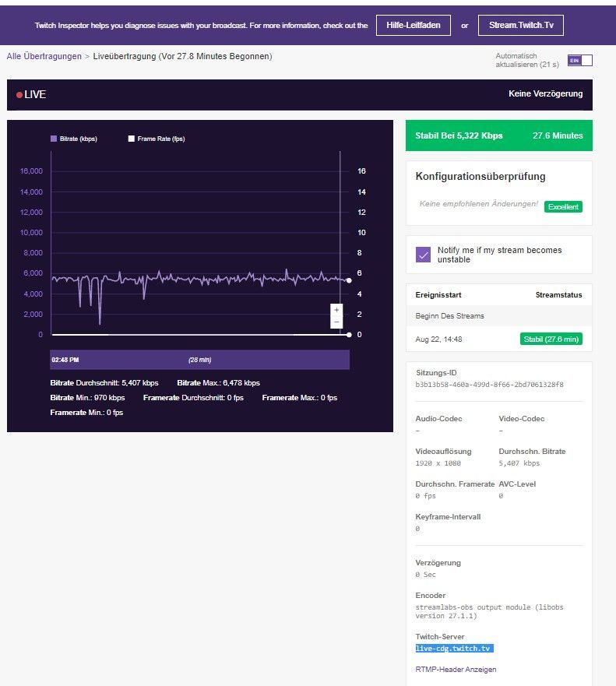This screenshot has width=616, height=686.
Task: Click the framerate line end marker
Action: 349,335
